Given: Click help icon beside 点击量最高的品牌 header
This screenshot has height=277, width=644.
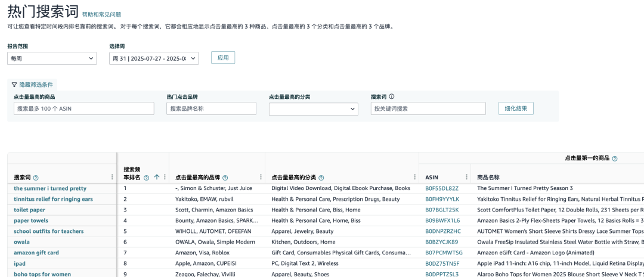Looking at the screenshot, I should [x=225, y=178].
